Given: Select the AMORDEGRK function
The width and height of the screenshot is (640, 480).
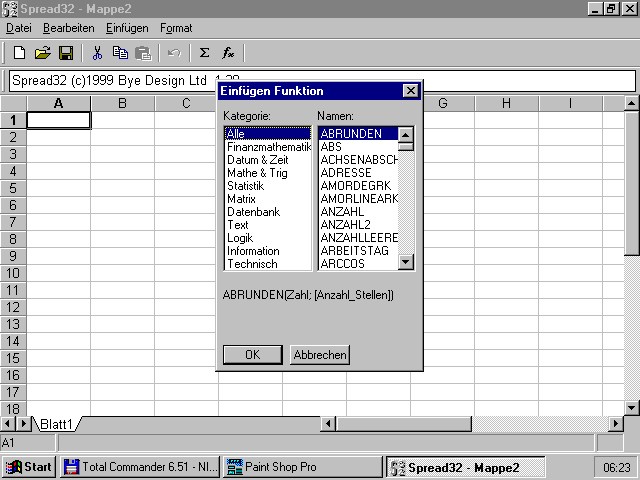Looking at the screenshot, I should [x=358, y=186].
